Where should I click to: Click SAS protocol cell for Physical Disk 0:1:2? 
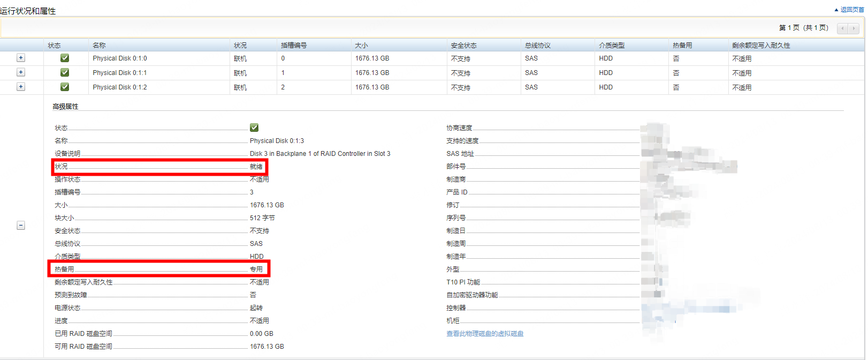pos(531,87)
